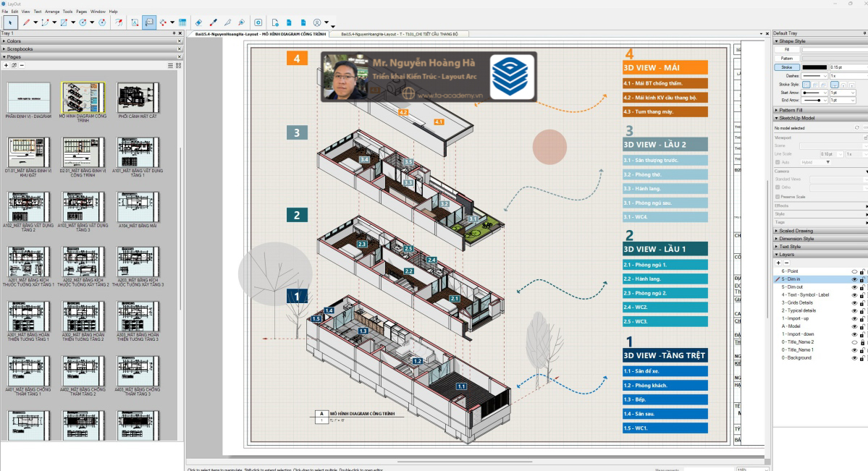Click the black stroke color swatch
The height and width of the screenshot is (471, 868).
[x=814, y=67]
